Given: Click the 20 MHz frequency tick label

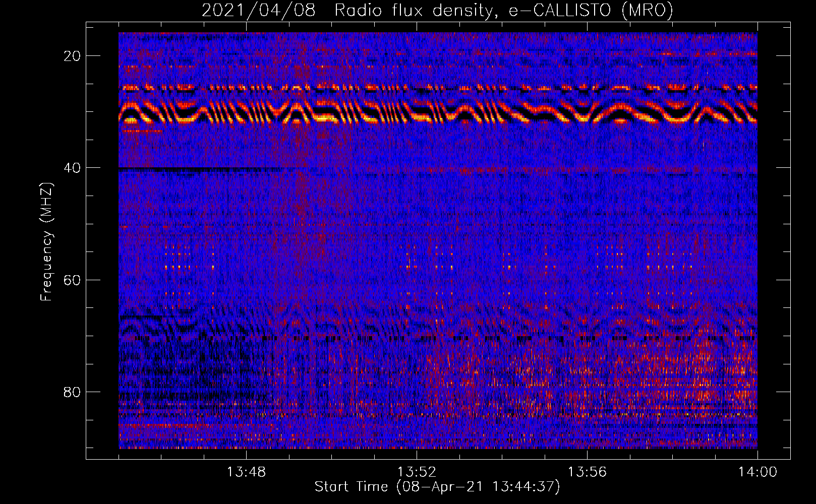Looking at the screenshot, I should (72, 56).
